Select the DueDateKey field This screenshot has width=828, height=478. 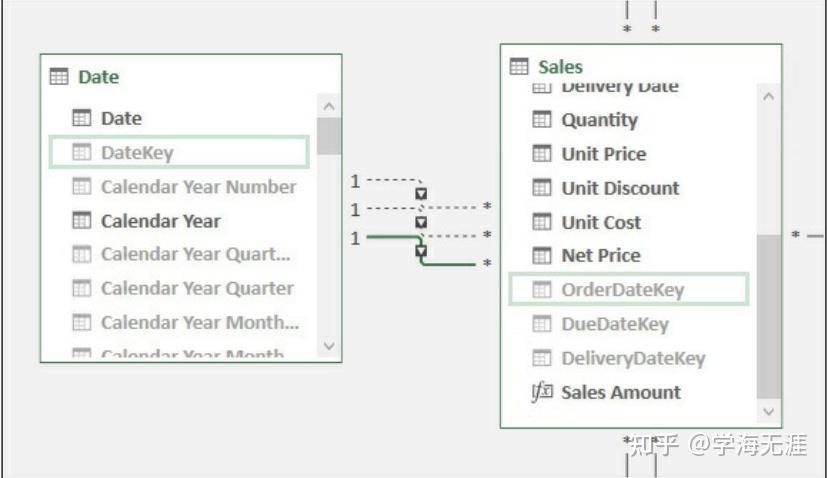tap(629, 324)
